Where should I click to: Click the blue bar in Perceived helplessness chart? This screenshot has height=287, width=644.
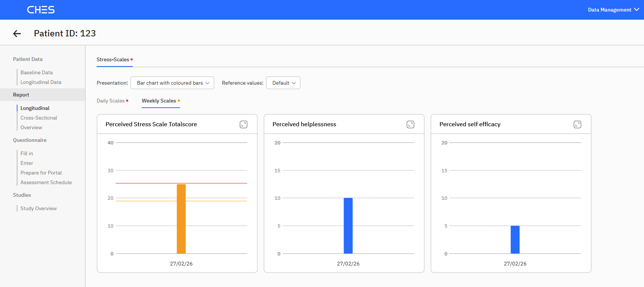pyautogui.click(x=348, y=226)
